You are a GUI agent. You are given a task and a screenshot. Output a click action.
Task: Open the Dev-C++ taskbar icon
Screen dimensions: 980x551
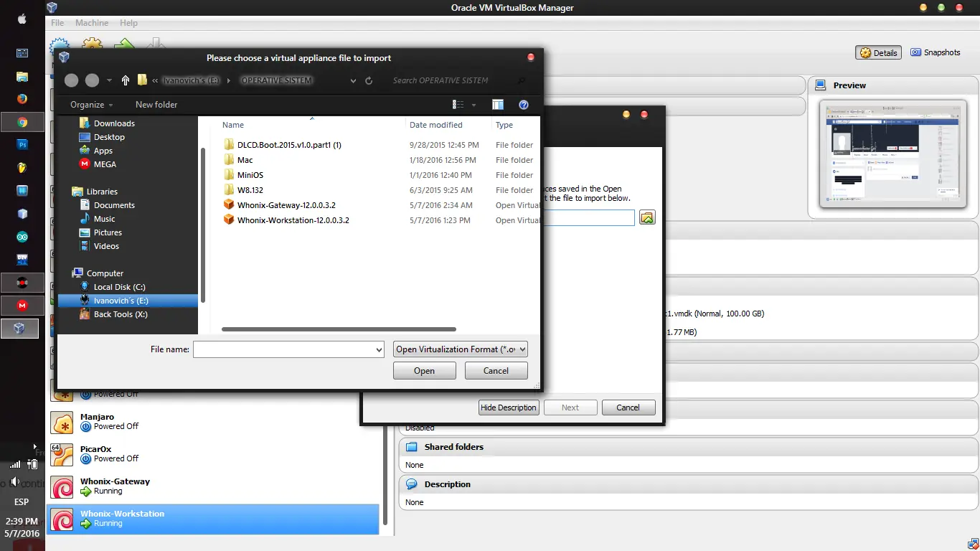(x=22, y=259)
